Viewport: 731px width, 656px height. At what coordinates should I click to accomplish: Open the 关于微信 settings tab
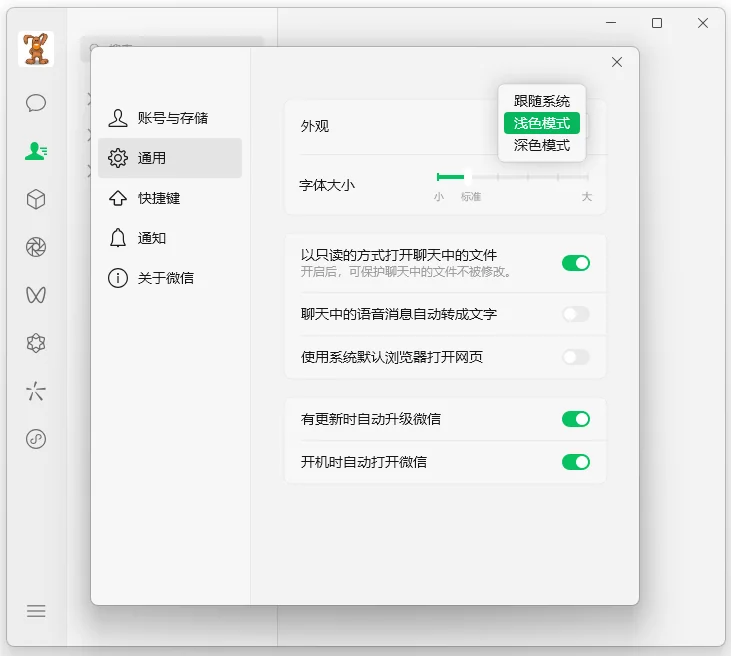pyautogui.click(x=170, y=278)
